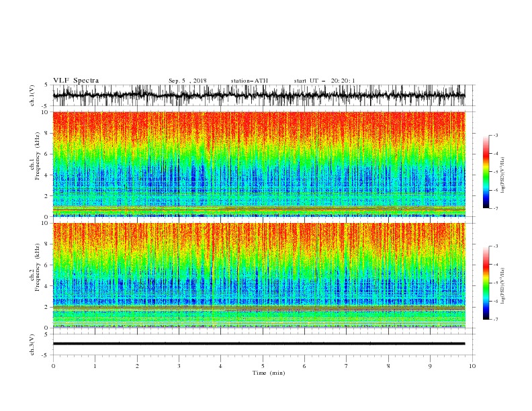Click the ch.2 spectrogram panel
The width and height of the screenshot is (532, 411).
[x=259, y=275]
